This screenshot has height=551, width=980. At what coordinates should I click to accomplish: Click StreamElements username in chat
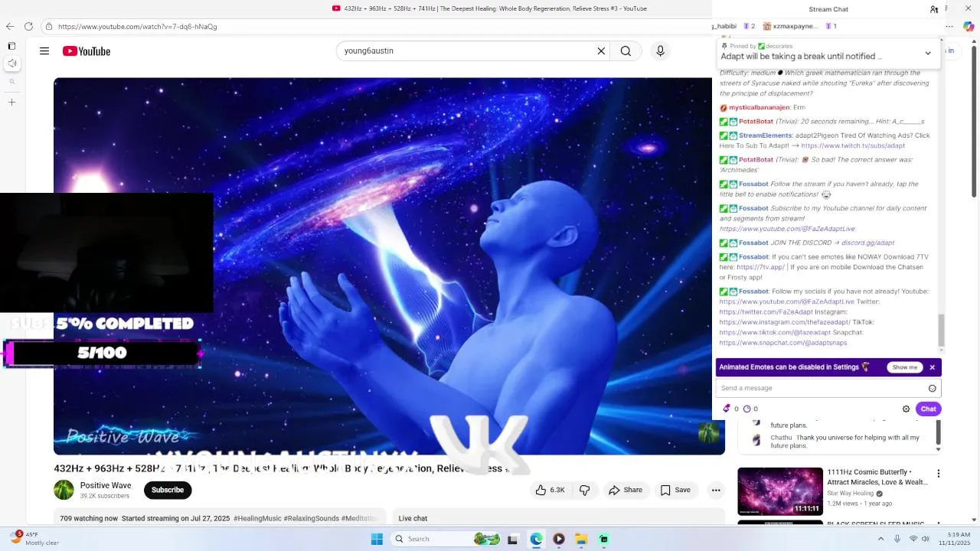pos(766,135)
